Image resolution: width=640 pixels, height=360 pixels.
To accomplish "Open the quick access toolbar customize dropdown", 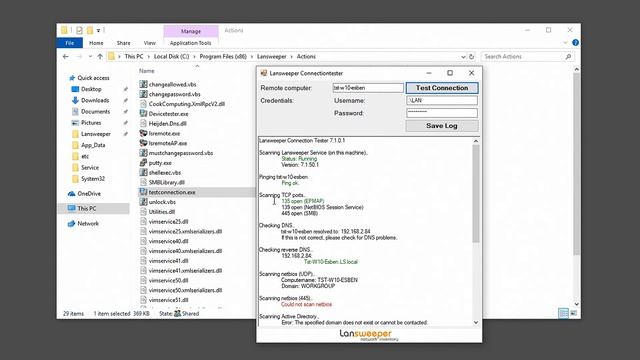I will pyautogui.click(x=98, y=31).
